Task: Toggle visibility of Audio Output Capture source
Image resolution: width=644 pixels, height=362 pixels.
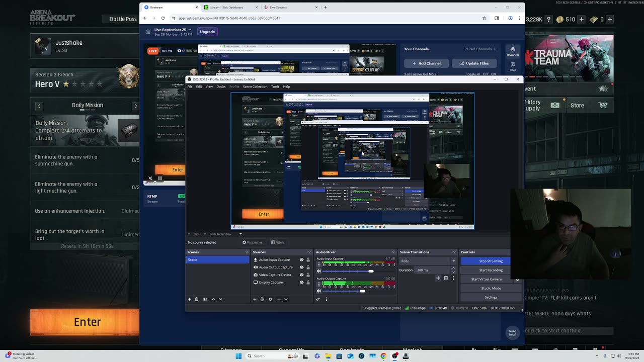Action: pyautogui.click(x=301, y=267)
